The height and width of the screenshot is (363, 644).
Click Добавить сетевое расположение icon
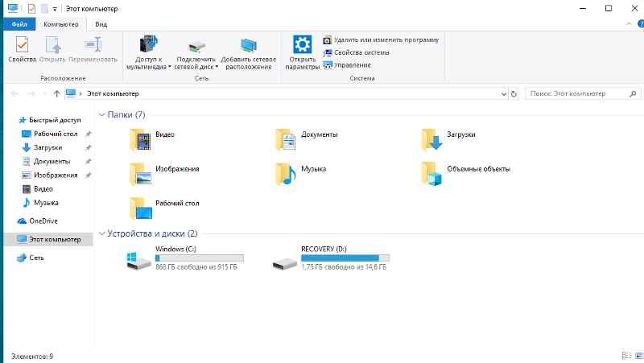[249, 45]
